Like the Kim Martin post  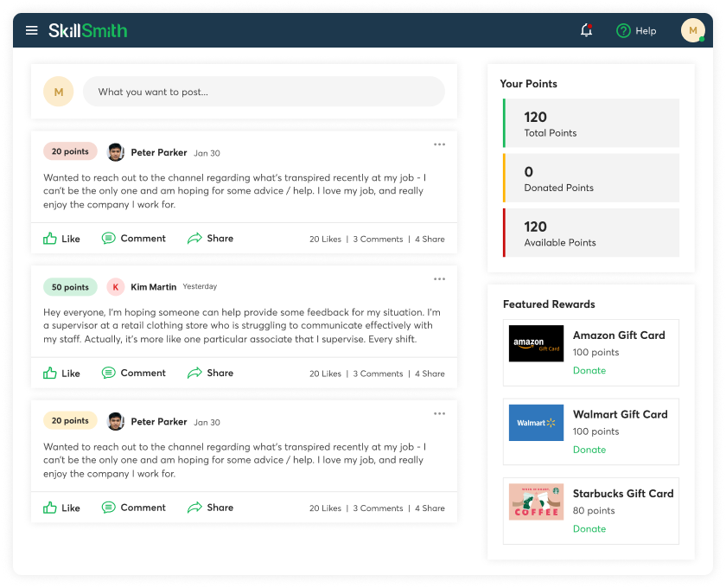click(61, 373)
